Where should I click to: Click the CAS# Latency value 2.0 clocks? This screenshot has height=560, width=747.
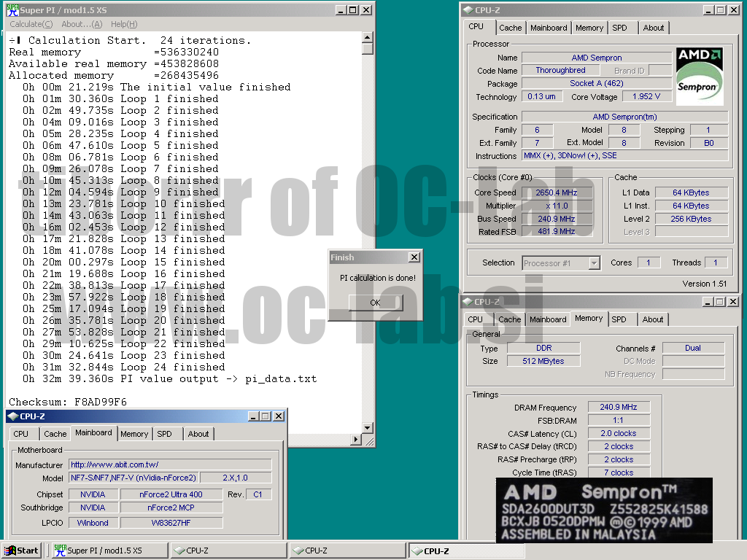619,433
